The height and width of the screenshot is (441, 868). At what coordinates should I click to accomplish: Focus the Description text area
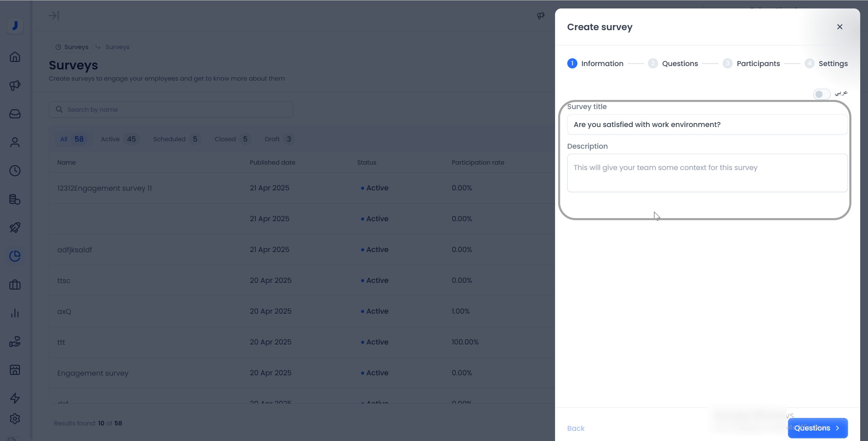coord(707,173)
